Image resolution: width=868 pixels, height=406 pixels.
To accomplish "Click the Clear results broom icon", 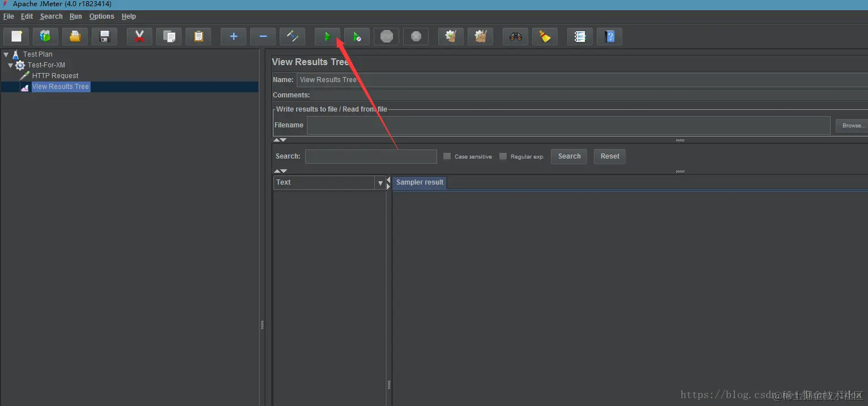I will pyautogui.click(x=451, y=37).
